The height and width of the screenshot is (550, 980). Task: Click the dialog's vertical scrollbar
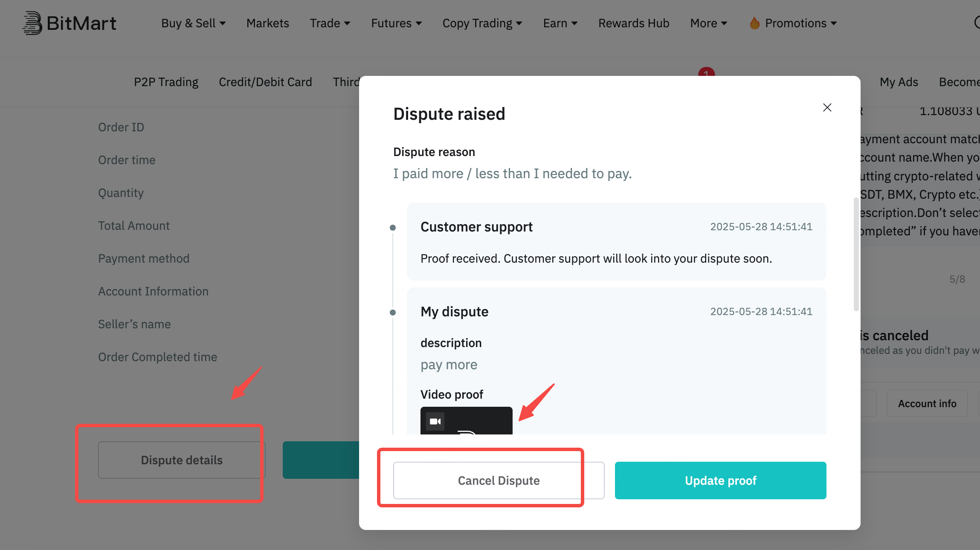[x=855, y=254]
